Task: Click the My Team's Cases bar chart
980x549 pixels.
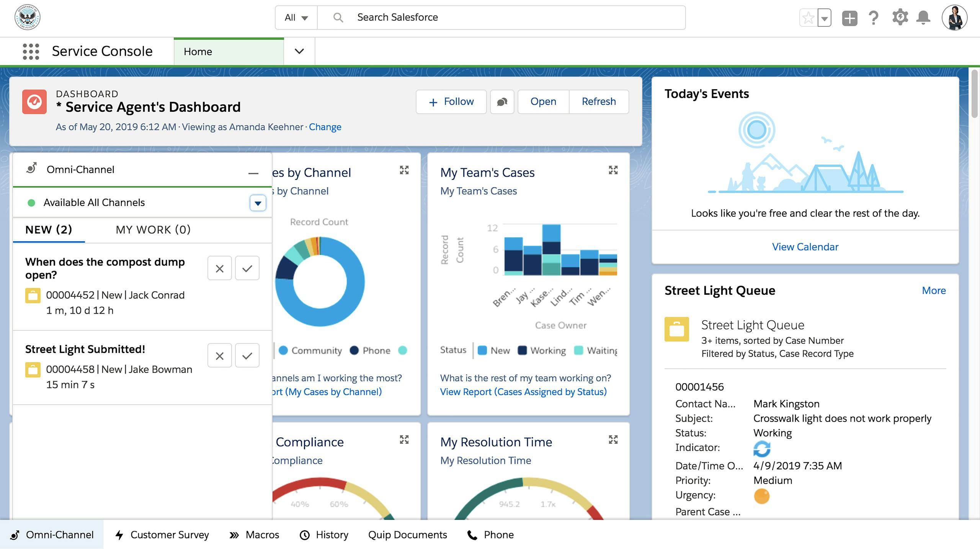Action: pyautogui.click(x=560, y=250)
